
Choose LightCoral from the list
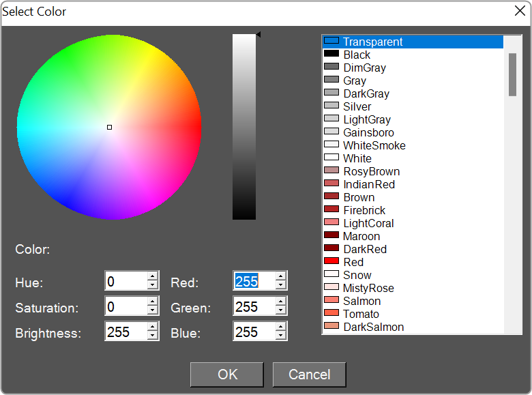[413, 223]
